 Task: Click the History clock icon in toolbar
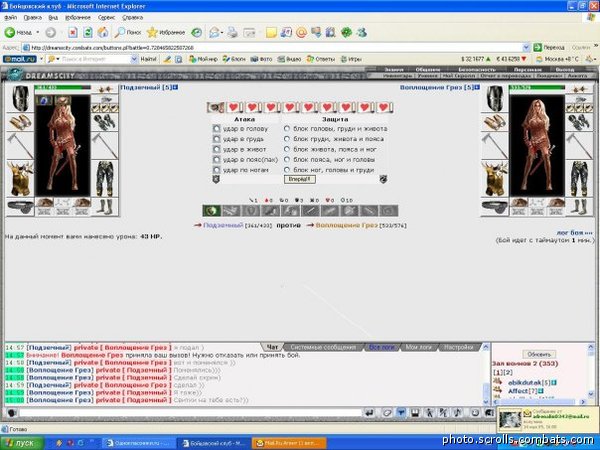[197, 33]
